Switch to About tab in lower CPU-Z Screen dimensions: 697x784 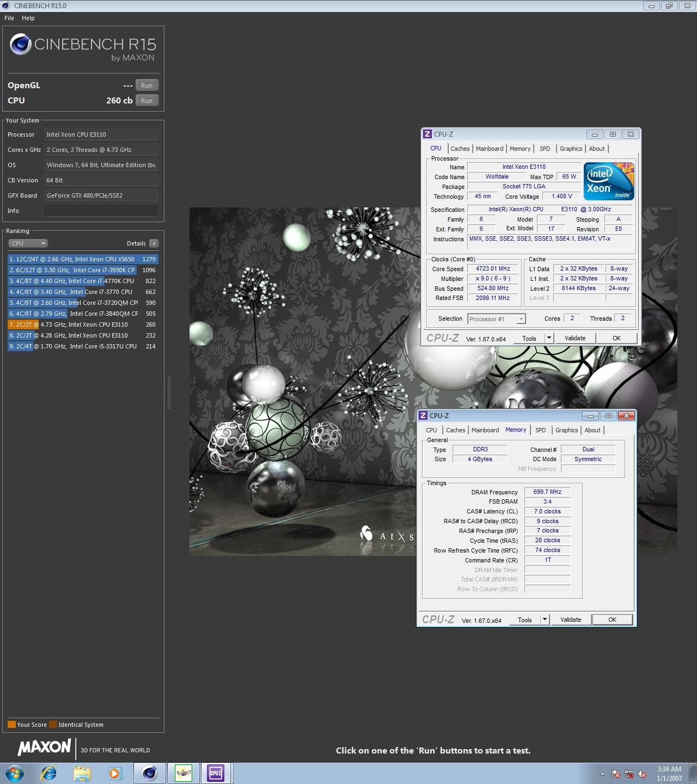point(592,430)
